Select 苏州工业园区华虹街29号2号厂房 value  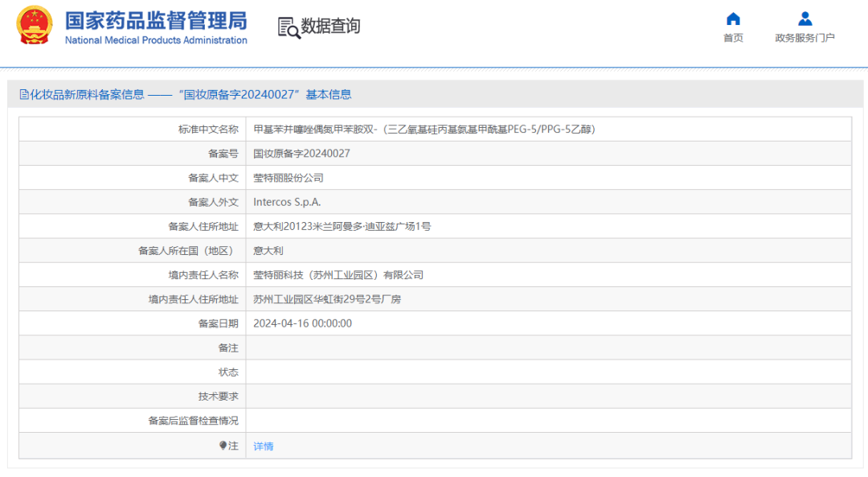327,299
